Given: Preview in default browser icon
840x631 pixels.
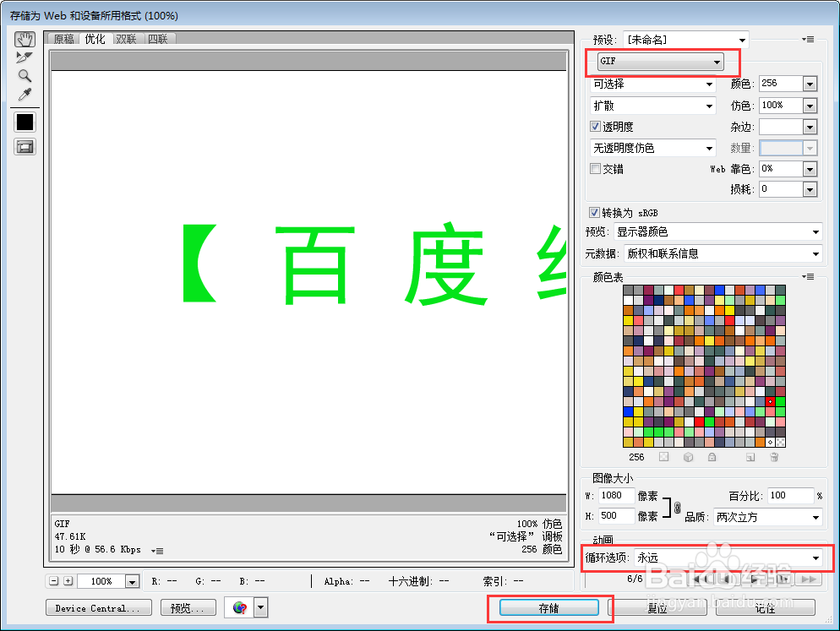Looking at the screenshot, I should tap(239, 608).
